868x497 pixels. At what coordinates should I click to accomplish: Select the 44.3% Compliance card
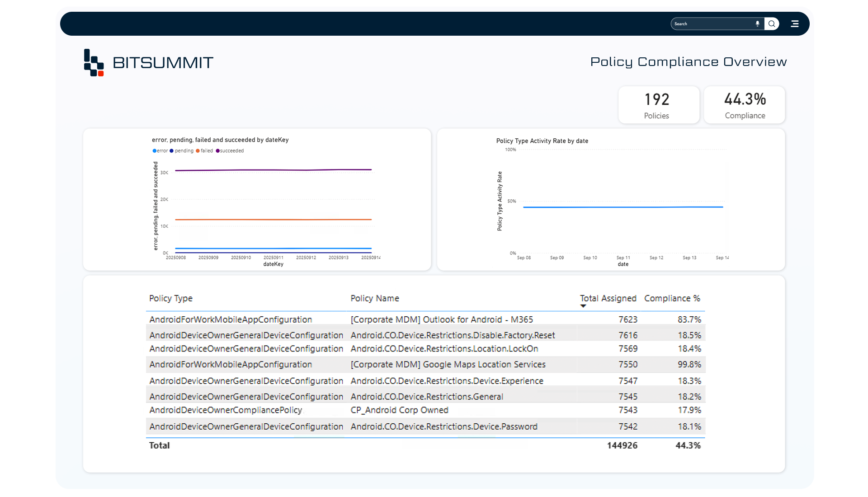click(x=745, y=105)
